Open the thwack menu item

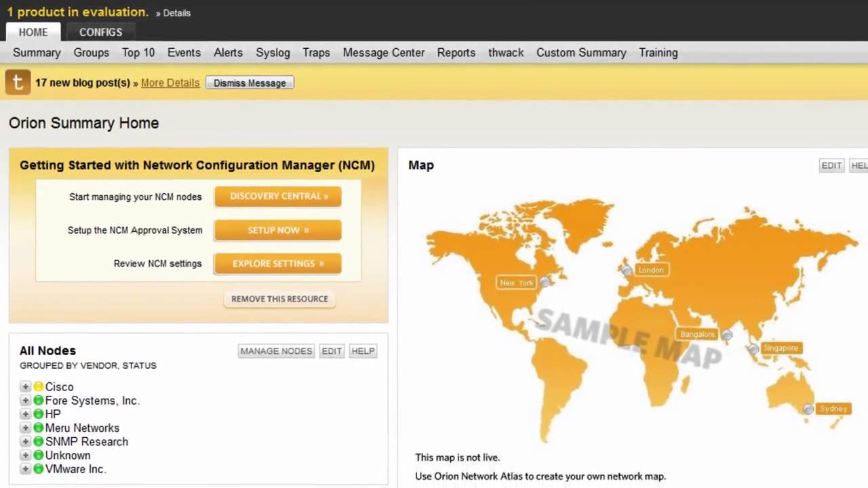pos(506,52)
